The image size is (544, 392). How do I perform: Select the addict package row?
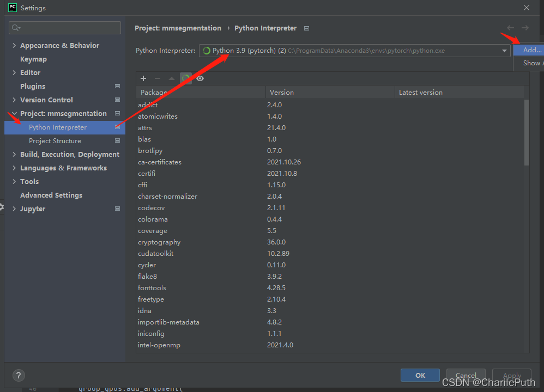pos(330,105)
